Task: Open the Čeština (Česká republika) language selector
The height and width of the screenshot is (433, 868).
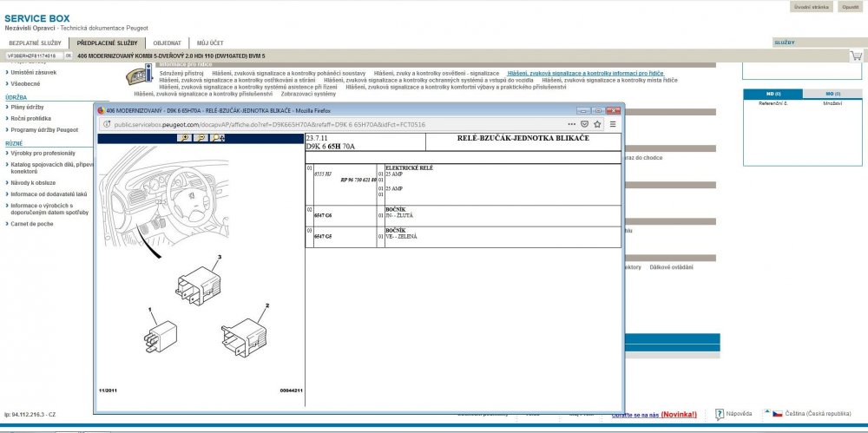Action: [x=818, y=414]
